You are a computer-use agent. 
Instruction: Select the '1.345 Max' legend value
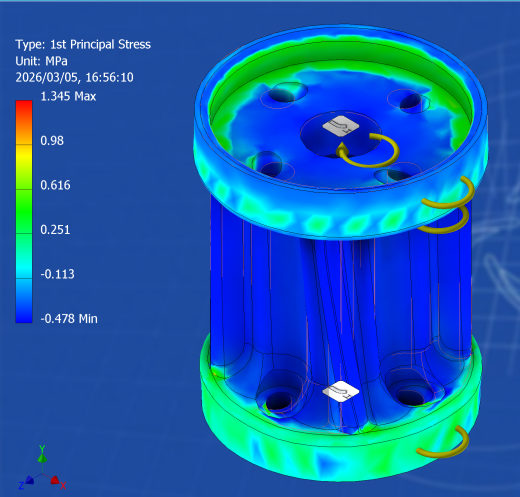click(x=68, y=96)
